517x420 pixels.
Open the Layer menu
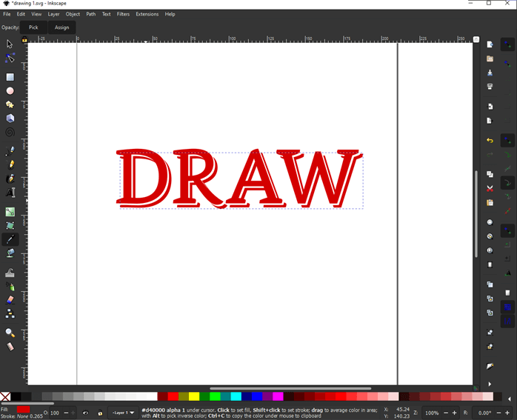coord(53,14)
